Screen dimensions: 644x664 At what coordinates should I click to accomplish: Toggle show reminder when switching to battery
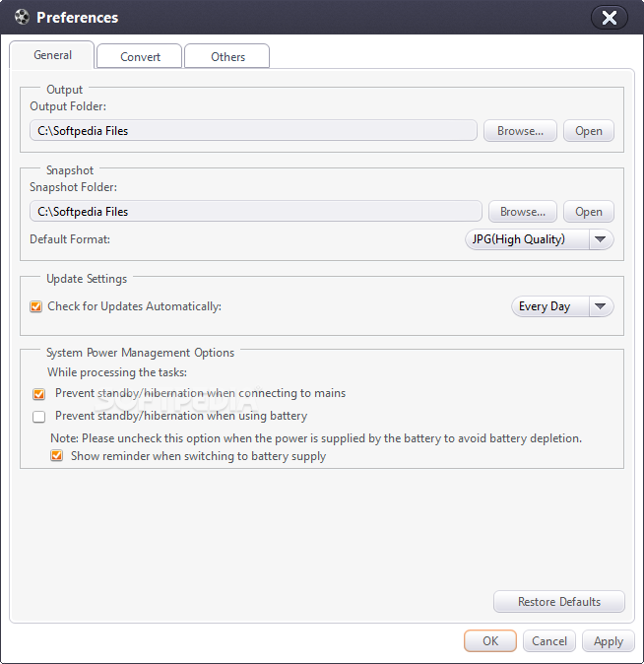click(x=57, y=456)
